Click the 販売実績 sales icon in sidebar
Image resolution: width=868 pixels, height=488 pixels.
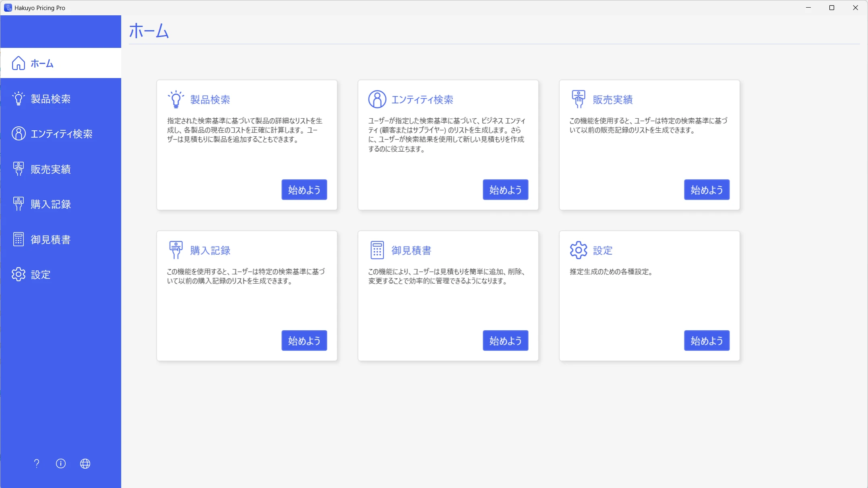(x=18, y=169)
